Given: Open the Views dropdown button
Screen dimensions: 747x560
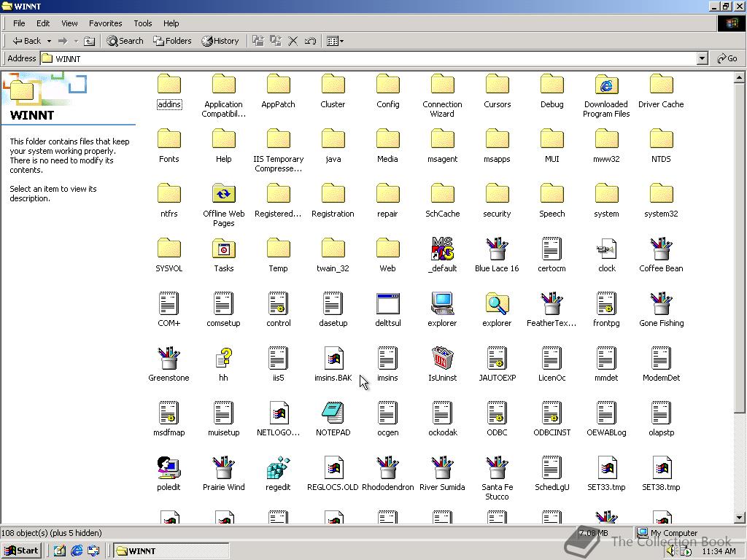Looking at the screenshot, I should pos(336,41).
